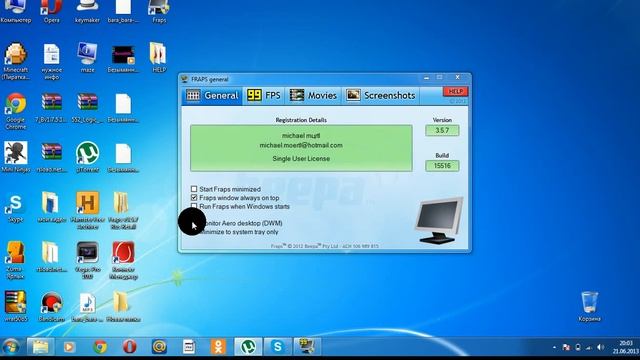
Task: Switch to Fraps in the taskbar
Action: pos(307,347)
